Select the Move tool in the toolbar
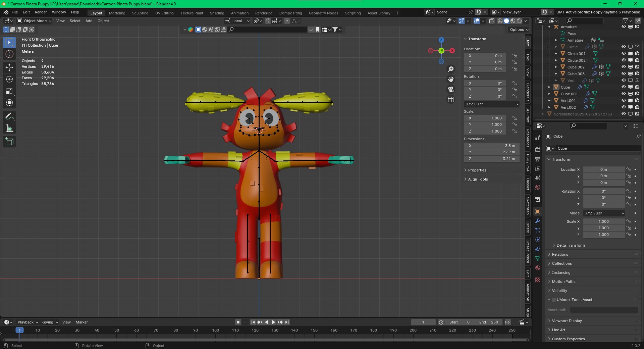 click(9, 67)
